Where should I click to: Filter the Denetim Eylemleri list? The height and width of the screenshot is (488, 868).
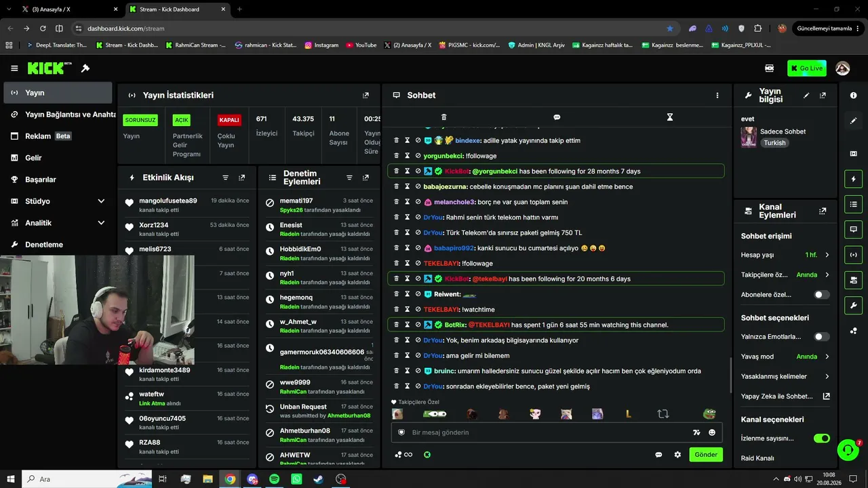(349, 178)
